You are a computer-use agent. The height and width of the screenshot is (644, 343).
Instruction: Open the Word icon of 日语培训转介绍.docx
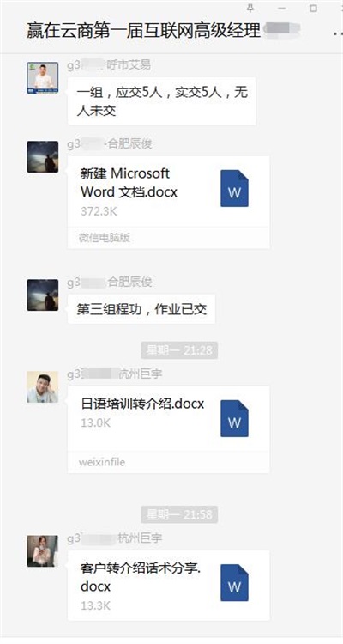click(234, 418)
